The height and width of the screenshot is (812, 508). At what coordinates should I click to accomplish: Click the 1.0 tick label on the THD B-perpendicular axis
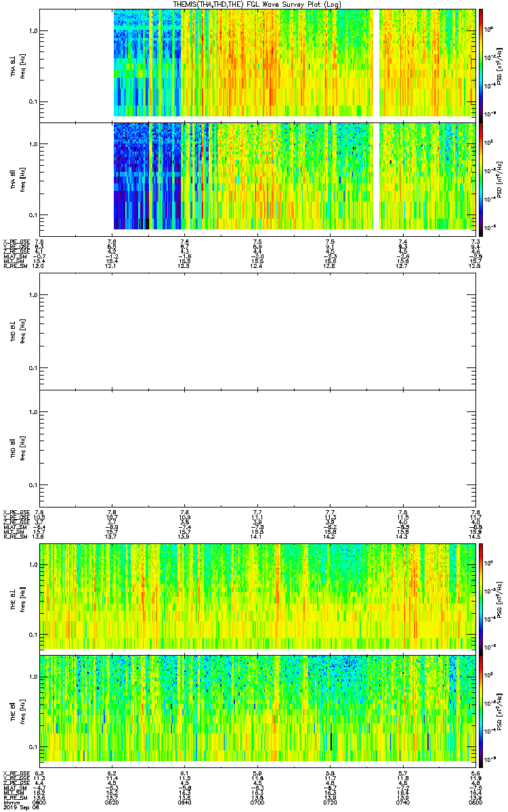33,295
